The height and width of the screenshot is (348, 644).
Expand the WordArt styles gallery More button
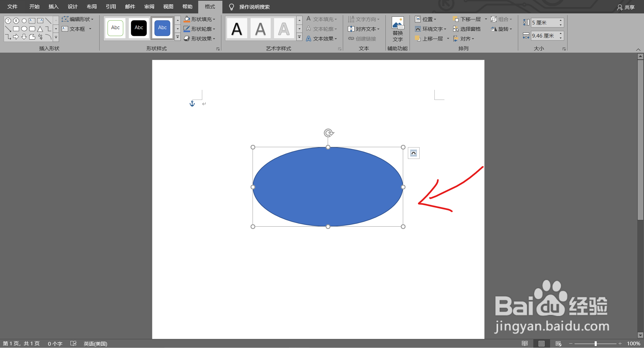tap(300, 37)
